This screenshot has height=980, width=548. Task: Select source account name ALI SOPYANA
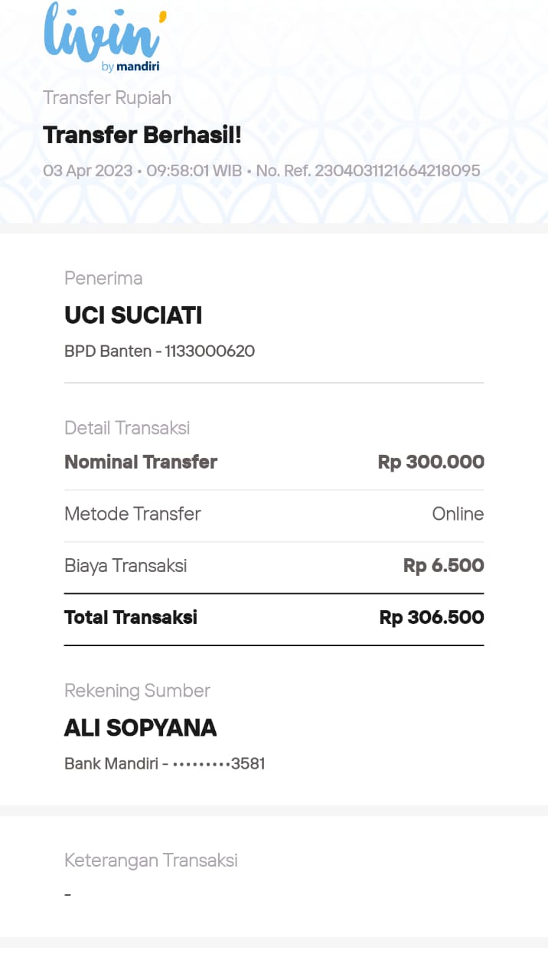point(140,727)
